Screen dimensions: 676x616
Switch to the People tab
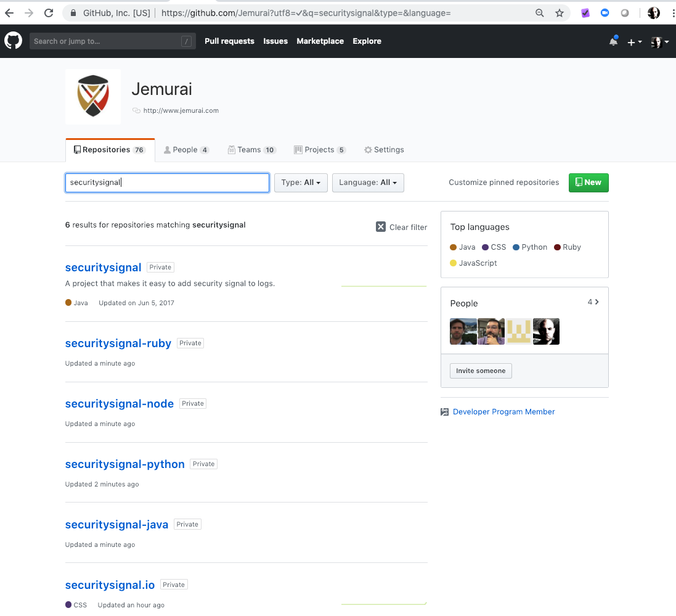(186, 150)
